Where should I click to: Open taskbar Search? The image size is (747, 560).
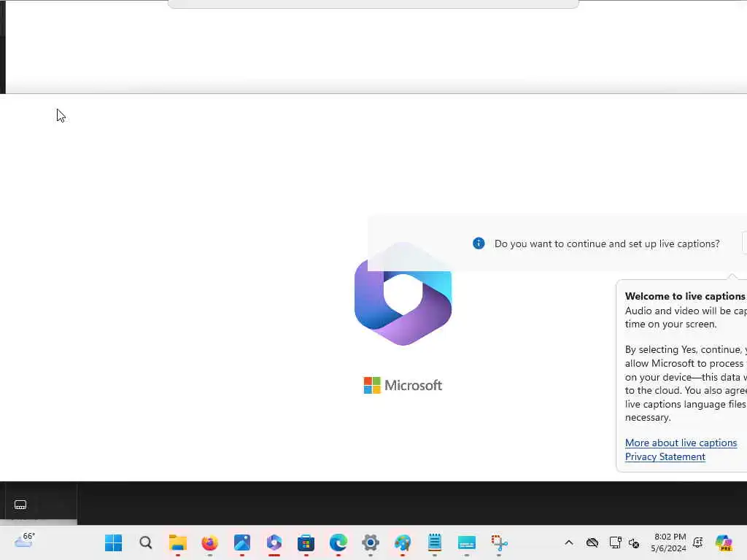(x=146, y=542)
